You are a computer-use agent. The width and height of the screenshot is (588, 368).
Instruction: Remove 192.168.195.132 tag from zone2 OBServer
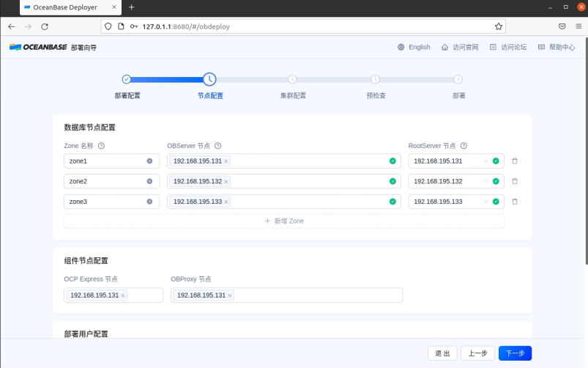pyautogui.click(x=226, y=182)
